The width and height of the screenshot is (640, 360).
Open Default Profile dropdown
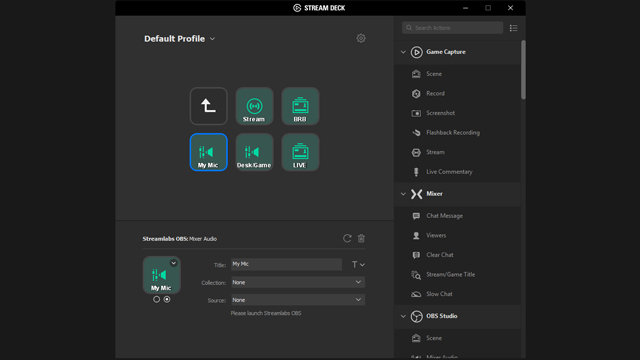point(180,39)
